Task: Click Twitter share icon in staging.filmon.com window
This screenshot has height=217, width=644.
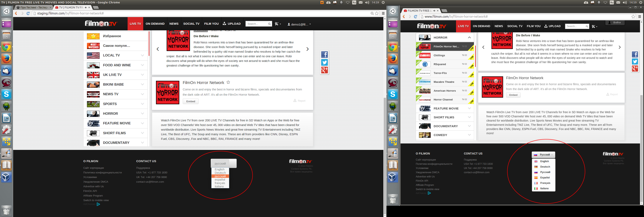Action: (324, 62)
